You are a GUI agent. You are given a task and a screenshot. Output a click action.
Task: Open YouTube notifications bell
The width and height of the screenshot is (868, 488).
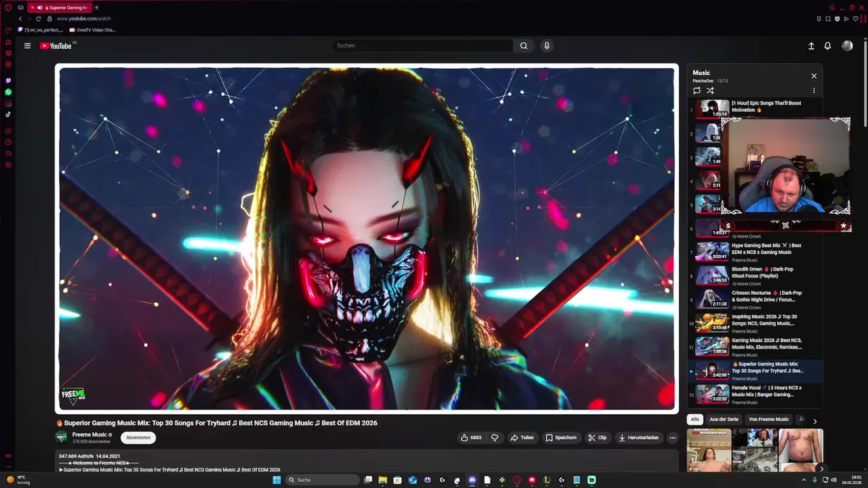tap(827, 46)
